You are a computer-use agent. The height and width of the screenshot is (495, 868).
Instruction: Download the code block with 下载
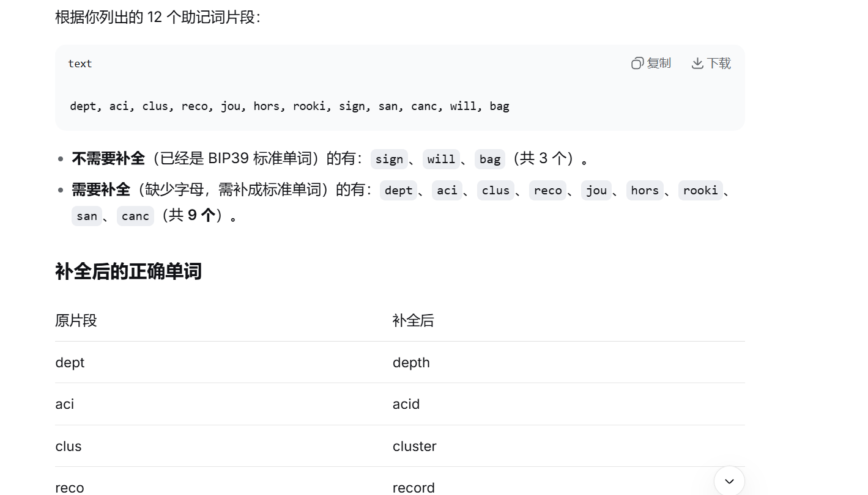[x=711, y=64]
